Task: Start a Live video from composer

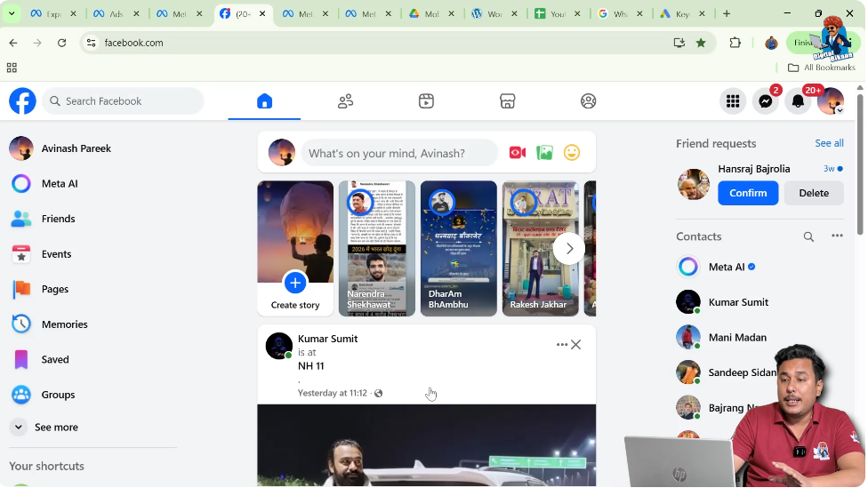Action: [517, 152]
